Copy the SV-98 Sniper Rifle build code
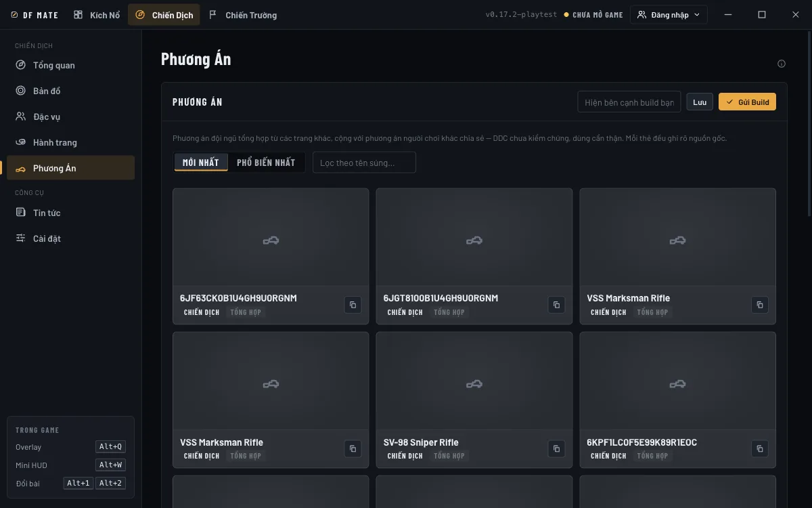The width and height of the screenshot is (812, 508). (556, 448)
